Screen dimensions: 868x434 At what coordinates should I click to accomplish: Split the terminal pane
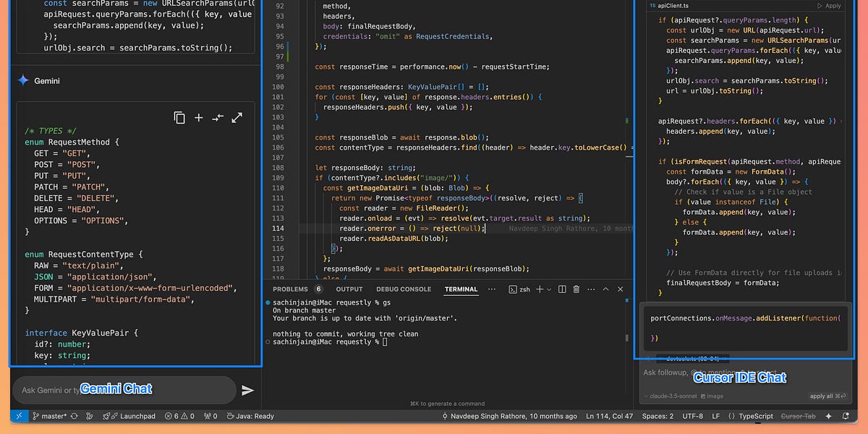(x=561, y=289)
